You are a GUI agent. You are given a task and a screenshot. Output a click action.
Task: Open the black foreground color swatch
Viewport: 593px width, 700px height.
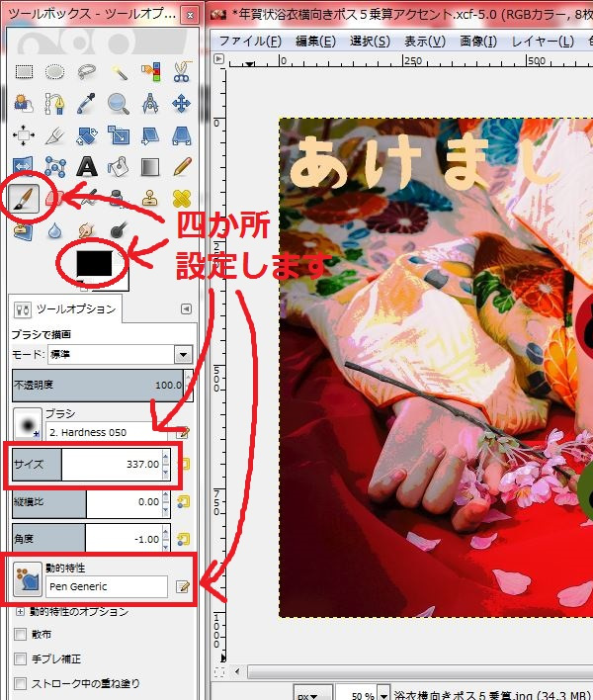[x=94, y=263]
